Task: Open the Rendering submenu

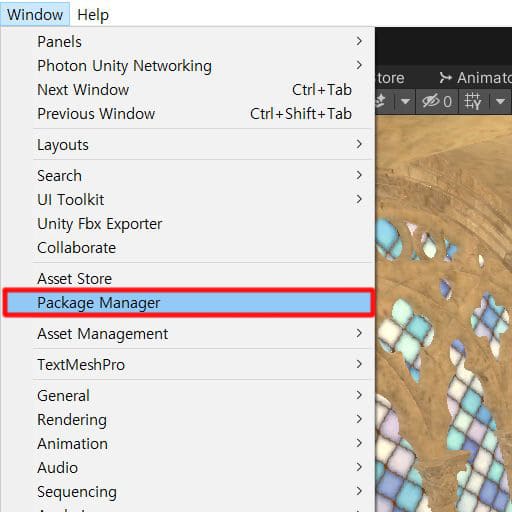Action: tap(187, 420)
